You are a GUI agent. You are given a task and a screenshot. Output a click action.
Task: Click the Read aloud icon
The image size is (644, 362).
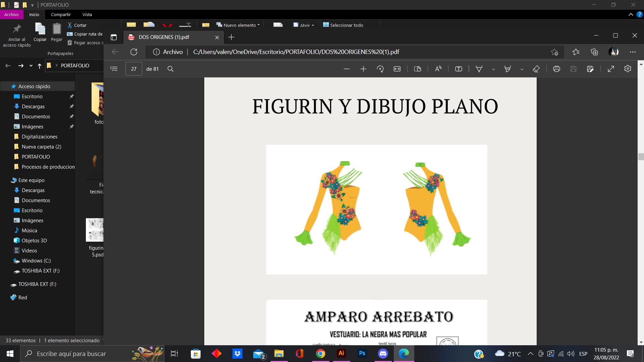pyautogui.click(x=438, y=69)
